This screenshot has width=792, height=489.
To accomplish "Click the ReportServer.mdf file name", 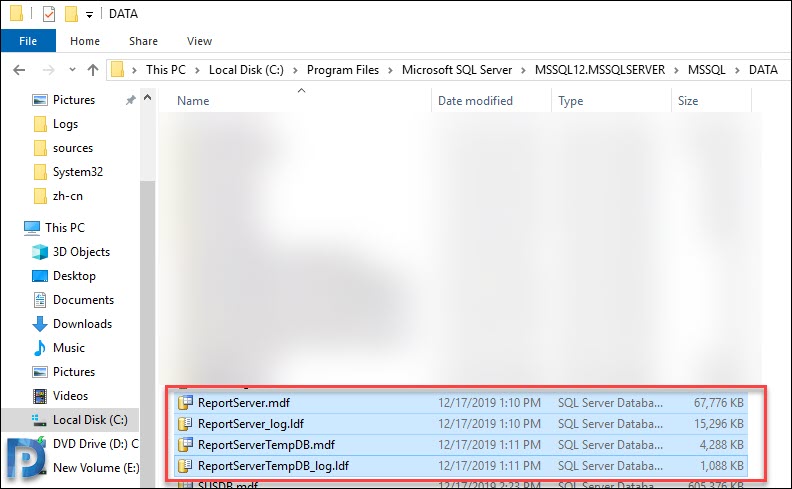I will pyautogui.click(x=244, y=403).
